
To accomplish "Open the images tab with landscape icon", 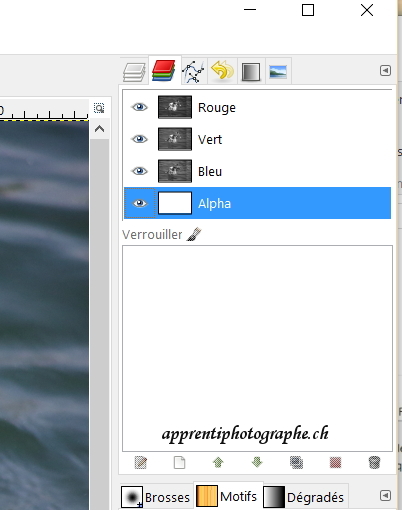I will 278,71.
